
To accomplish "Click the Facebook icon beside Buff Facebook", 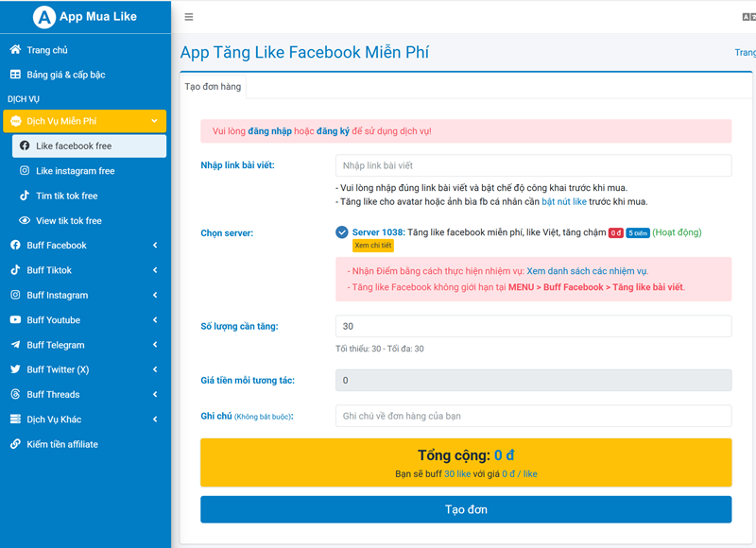I will [x=15, y=245].
